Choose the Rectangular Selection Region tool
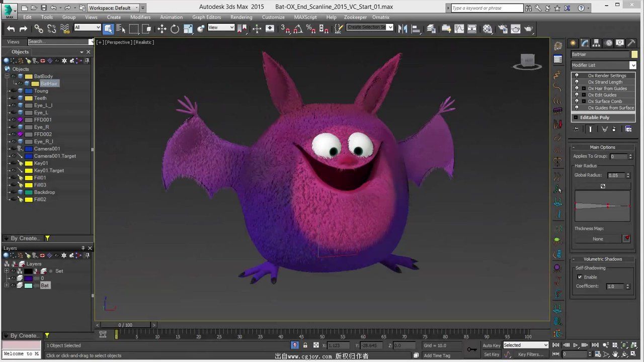The image size is (644, 362). click(134, 29)
